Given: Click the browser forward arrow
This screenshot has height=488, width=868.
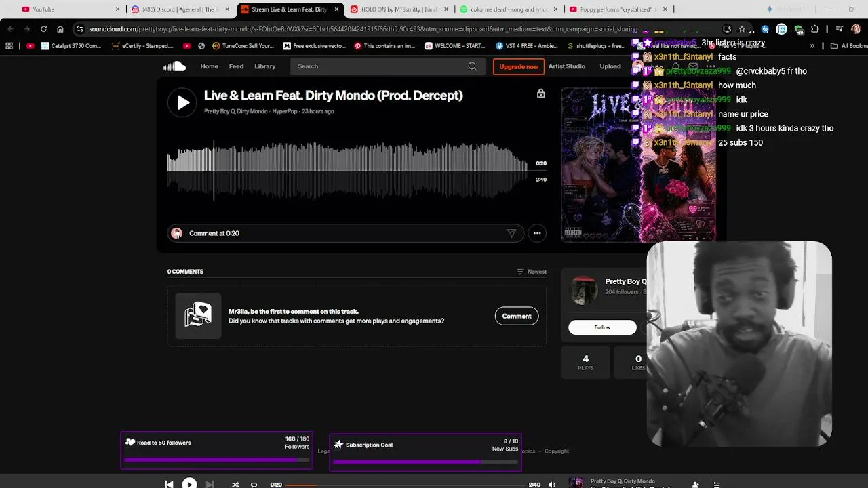Looking at the screenshot, I should click(26, 29).
